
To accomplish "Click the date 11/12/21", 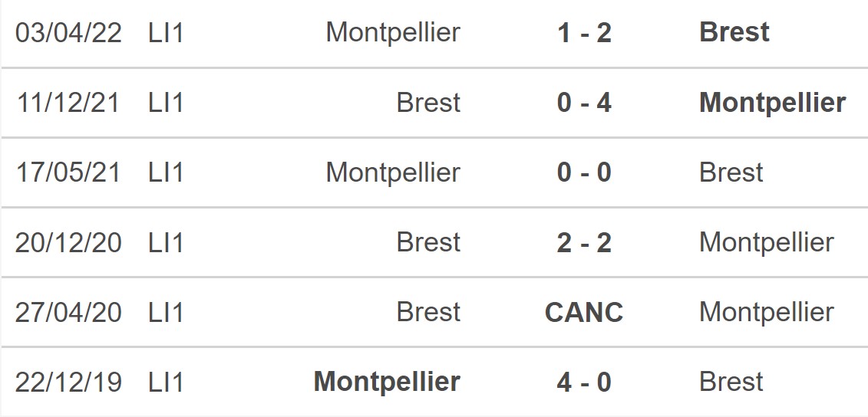I will [68, 103].
